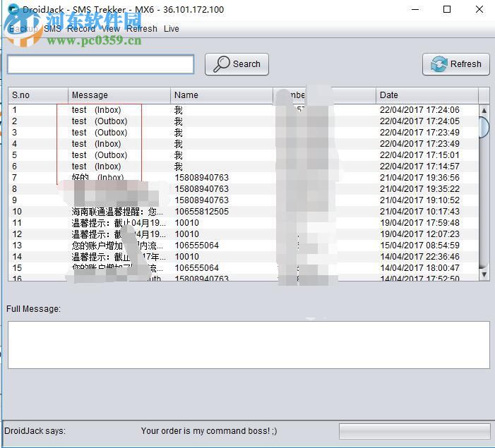The image size is (495, 448).
Task: Click inside the Full Message text area
Action: 249,345
